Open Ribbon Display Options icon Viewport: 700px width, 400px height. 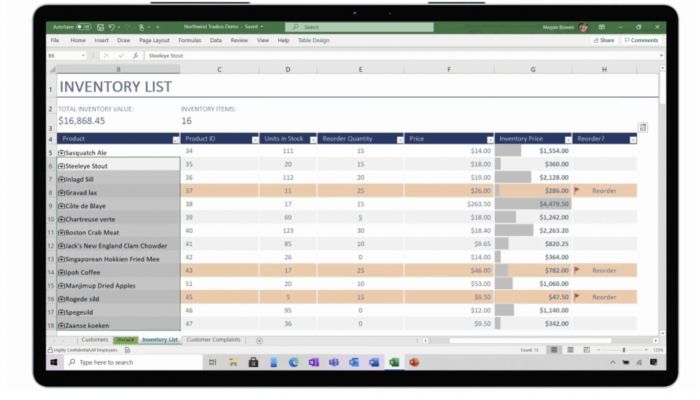[602, 27]
